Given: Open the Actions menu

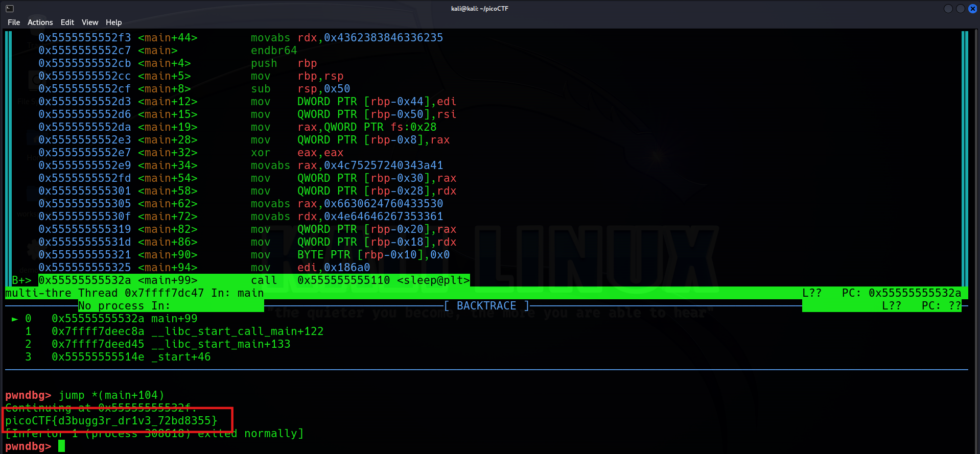Looking at the screenshot, I should tap(40, 22).
